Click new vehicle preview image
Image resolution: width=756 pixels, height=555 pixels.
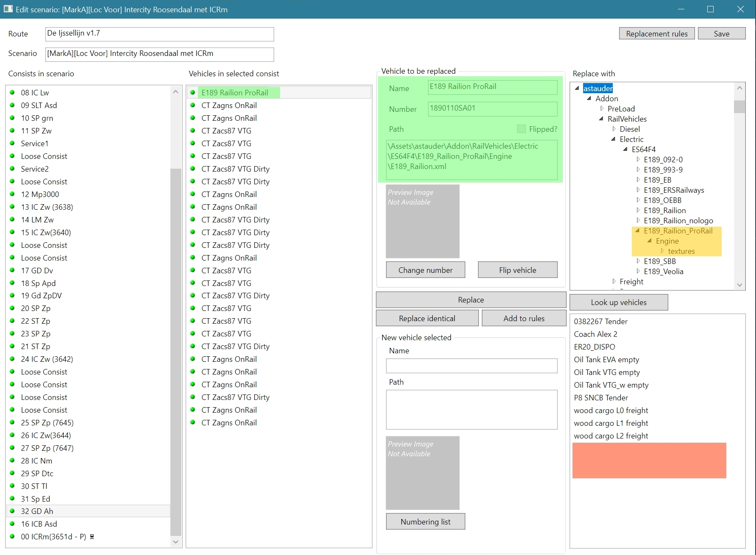point(422,473)
